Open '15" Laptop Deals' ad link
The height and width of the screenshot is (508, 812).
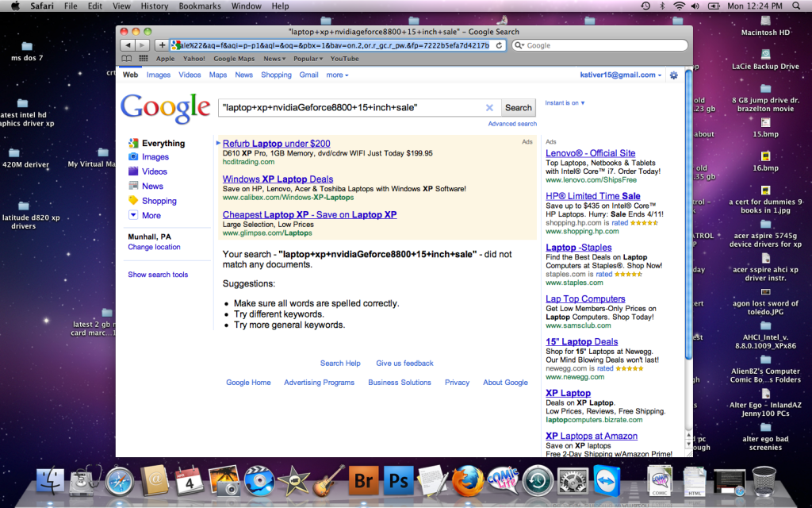click(x=581, y=342)
